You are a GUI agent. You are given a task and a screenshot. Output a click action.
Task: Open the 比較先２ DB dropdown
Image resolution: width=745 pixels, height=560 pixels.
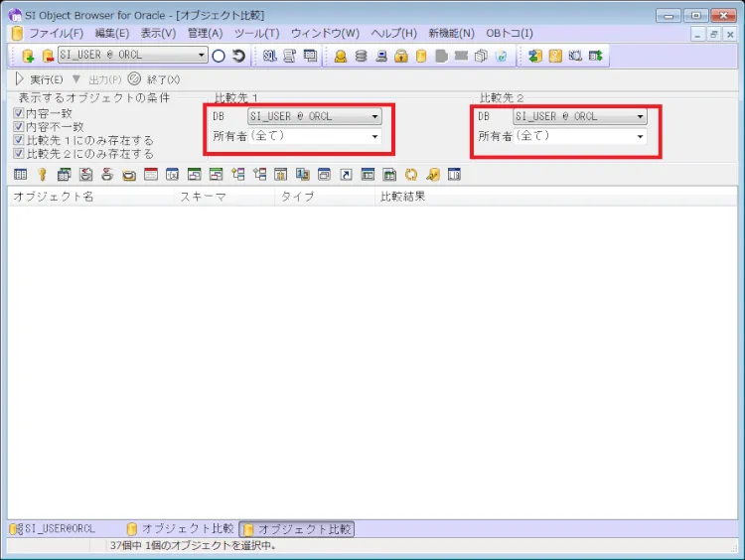[x=640, y=116]
